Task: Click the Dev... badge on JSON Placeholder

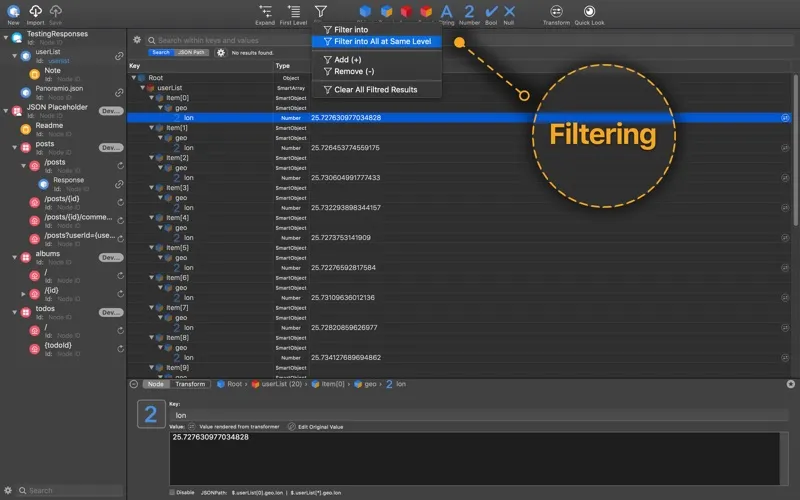Action: click(111, 111)
